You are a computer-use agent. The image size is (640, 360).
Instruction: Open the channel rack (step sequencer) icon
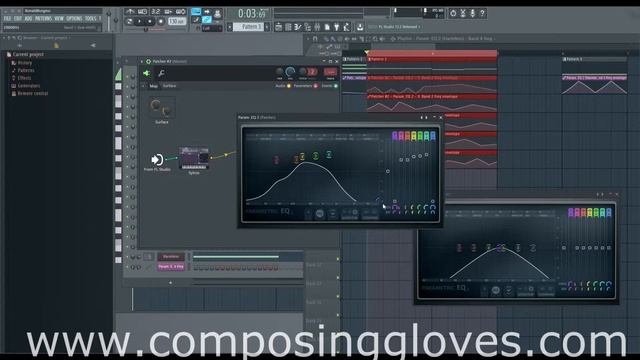click(x=288, y=27)
